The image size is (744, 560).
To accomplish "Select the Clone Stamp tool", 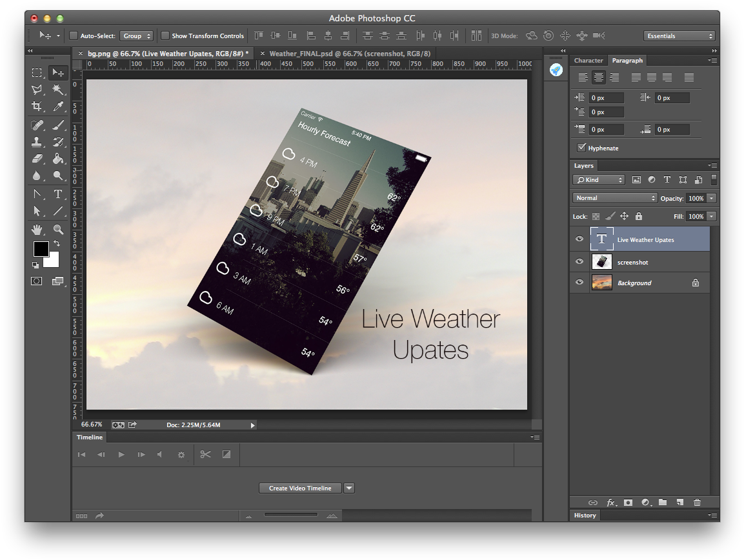I will point(37,141).
